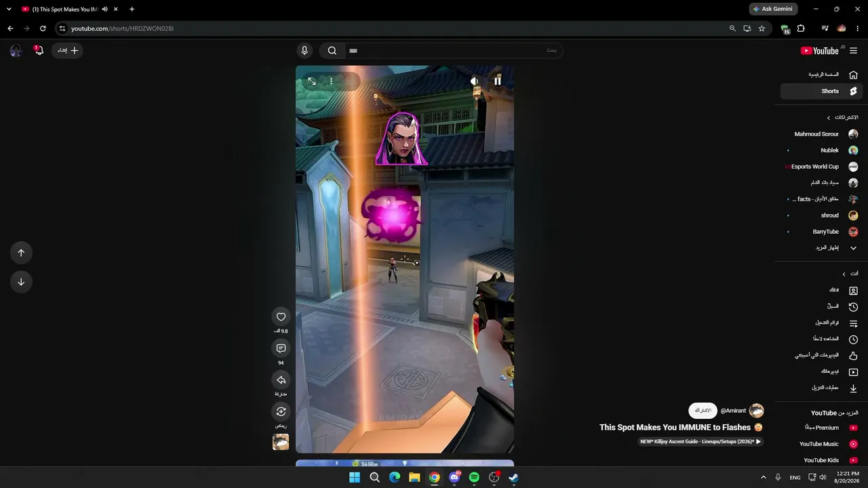Open BarryTube channel

click(x=821, y=232)
